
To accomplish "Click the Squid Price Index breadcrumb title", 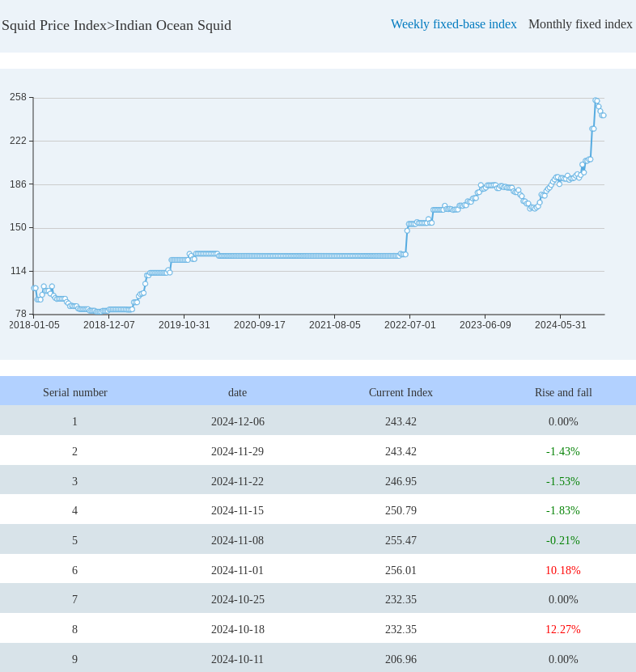I will coord(117,25).
